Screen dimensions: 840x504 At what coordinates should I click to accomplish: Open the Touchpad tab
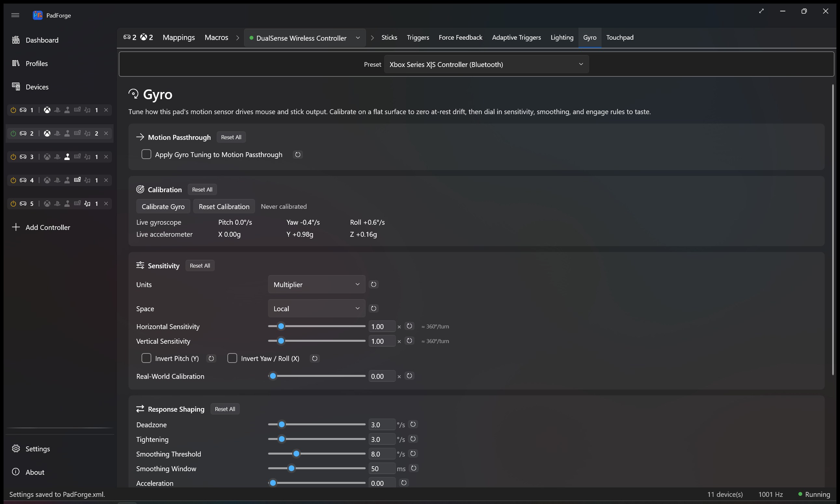620,37
